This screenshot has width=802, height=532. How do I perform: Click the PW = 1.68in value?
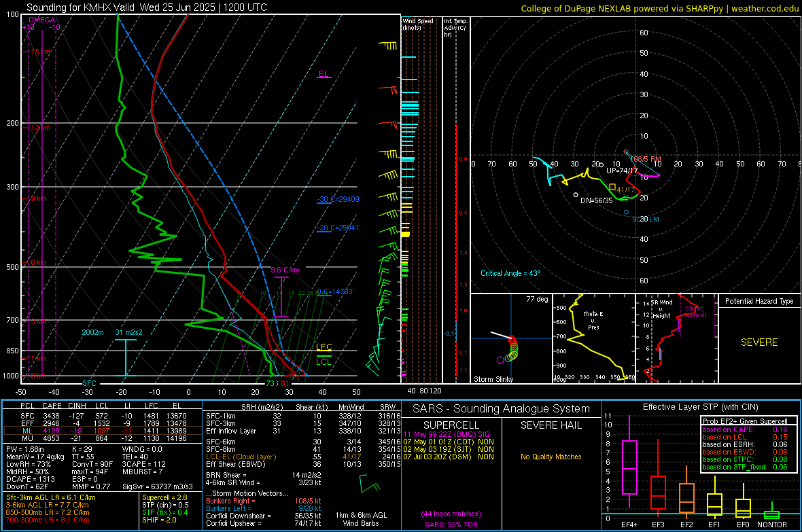[x=25, y=449]
